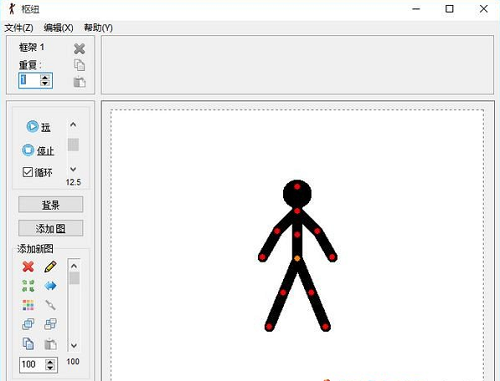Open the Edit (编辑) menu
Image resolution: width=500 pixels, height=381 pixels.
pos(58,28)
